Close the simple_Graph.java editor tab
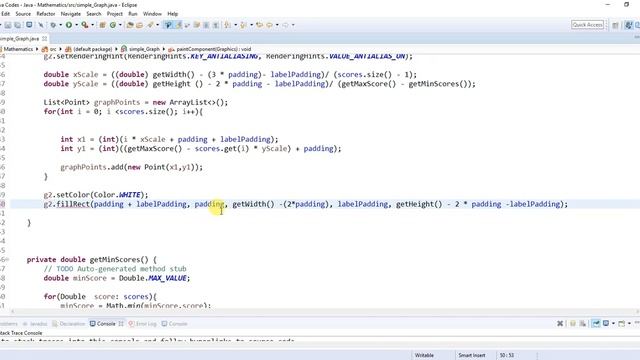This screenshot has width=640, height=360. [44, 38]
